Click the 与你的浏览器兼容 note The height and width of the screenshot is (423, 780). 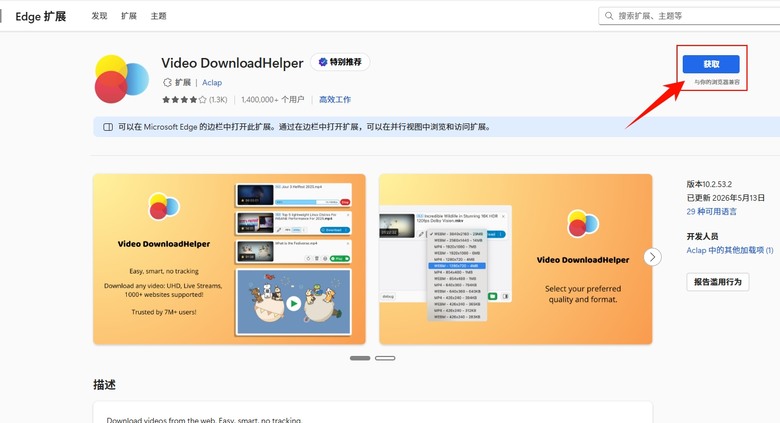(x=717, y=82)
